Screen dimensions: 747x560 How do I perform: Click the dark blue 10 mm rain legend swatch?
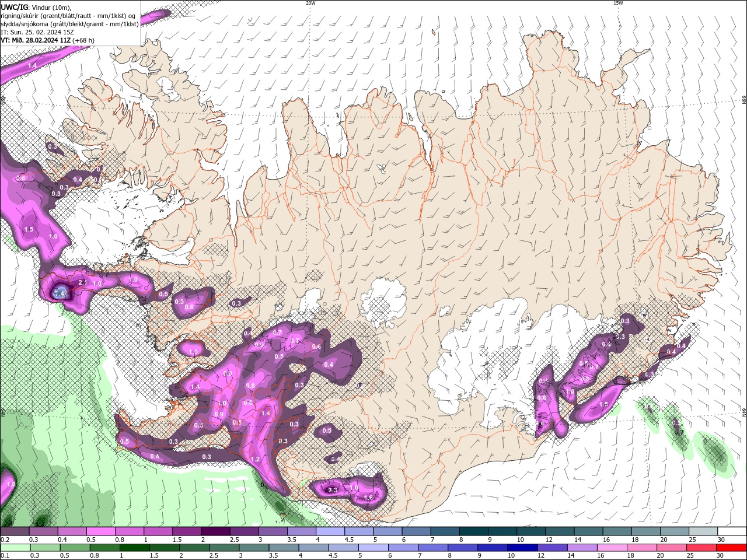click(x=522, y=548)
